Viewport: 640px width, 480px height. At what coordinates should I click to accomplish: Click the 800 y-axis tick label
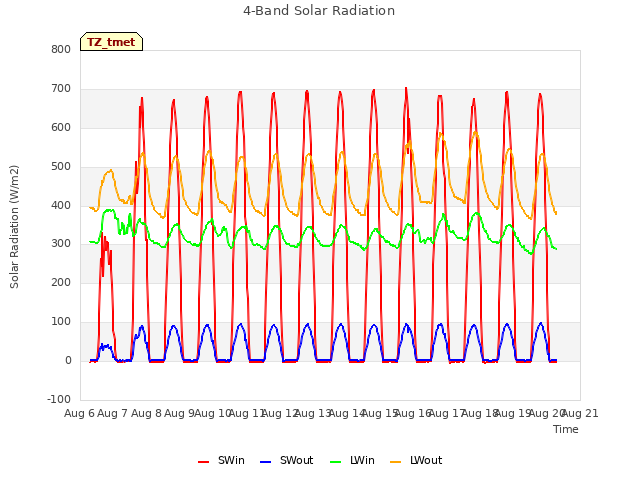pyautogui.click(x=61, y=49)
